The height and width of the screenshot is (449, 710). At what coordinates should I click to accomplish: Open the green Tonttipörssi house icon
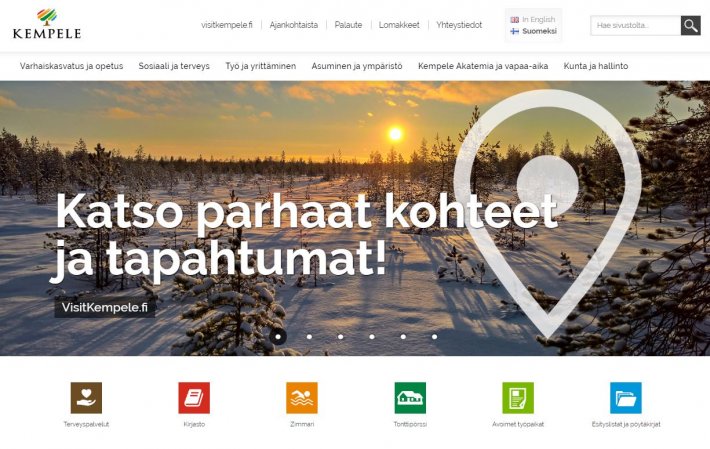click(x=410, y=398)
